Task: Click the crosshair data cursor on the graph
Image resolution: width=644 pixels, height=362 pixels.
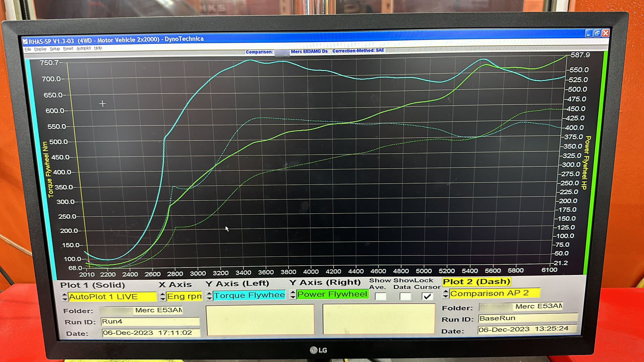Action: 103,103
